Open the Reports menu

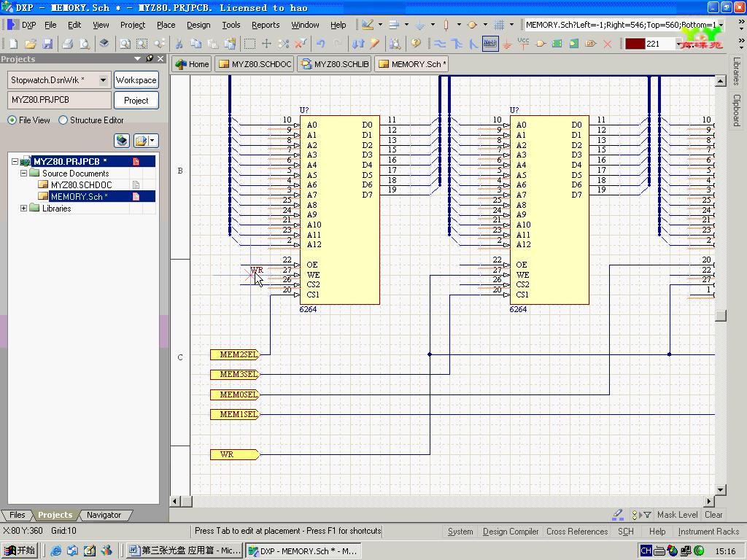[266, 25]
